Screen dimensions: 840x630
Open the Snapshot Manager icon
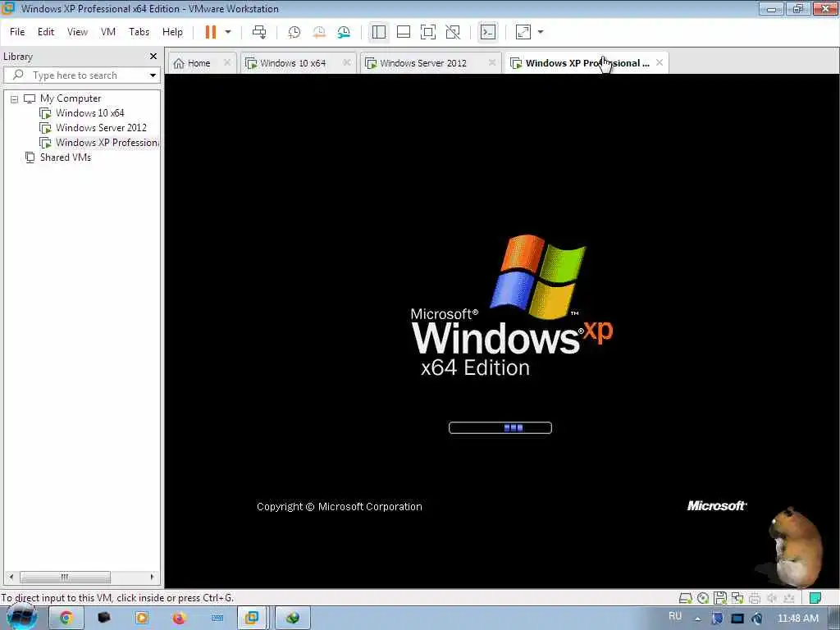pos(344,32)
